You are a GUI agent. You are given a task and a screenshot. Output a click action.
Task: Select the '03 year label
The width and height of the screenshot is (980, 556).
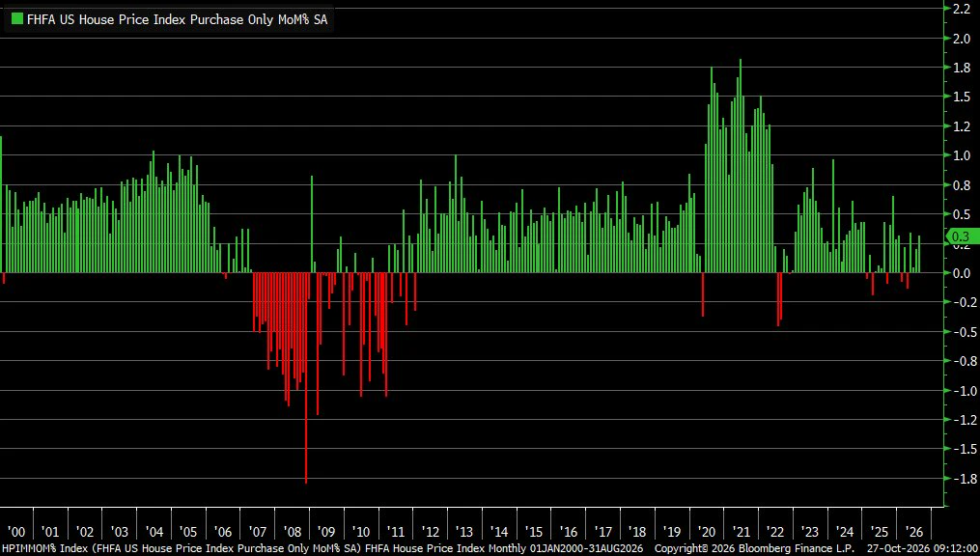(119, 532)
